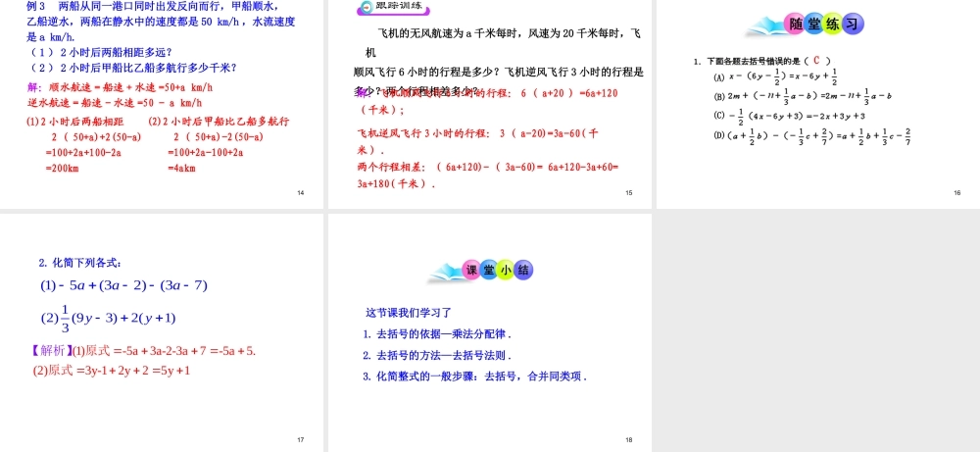Click page number 18 on the summary slide
The image size is (980, 452).
click(630, 439)
